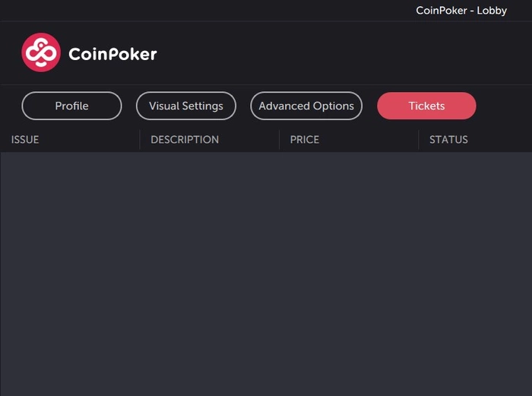Open the Profile tab
This screenshot has width=532, height=396.
71,106
